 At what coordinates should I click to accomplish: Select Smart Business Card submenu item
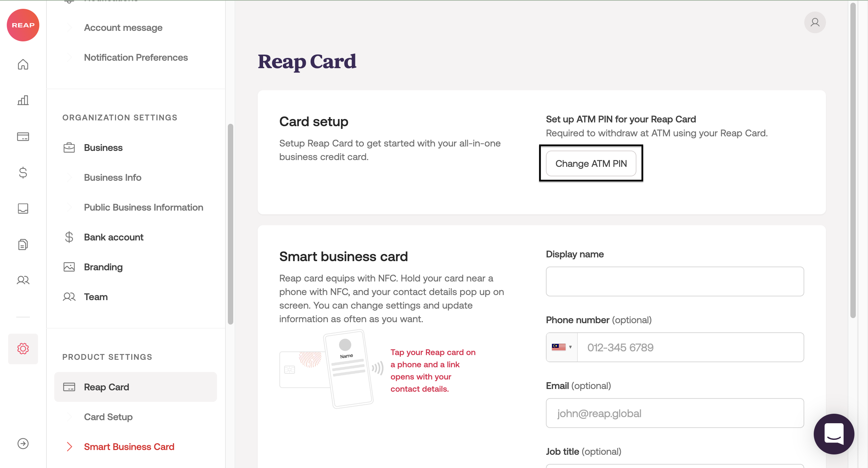tap(129, 447)
